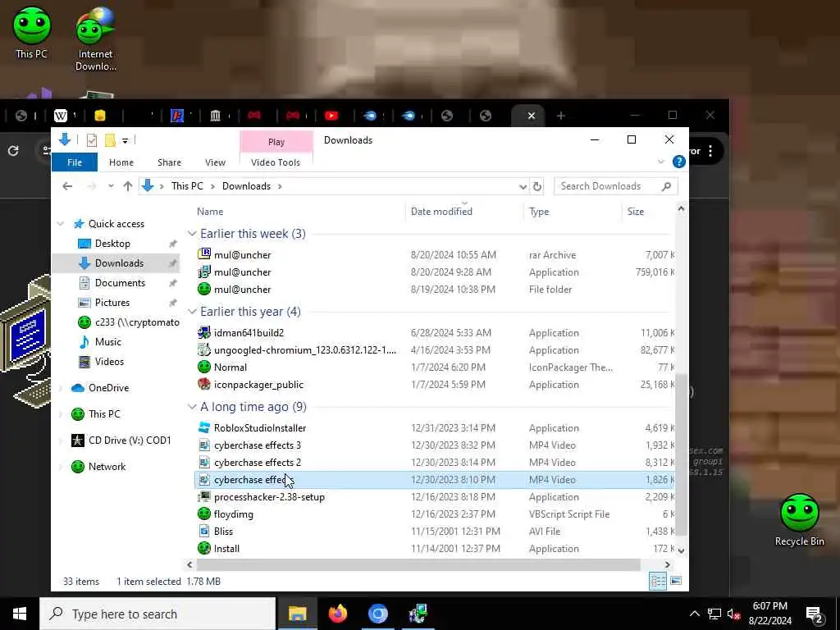
Task: Select Videos in the navigation pane
Action: [x=109, y=362]
